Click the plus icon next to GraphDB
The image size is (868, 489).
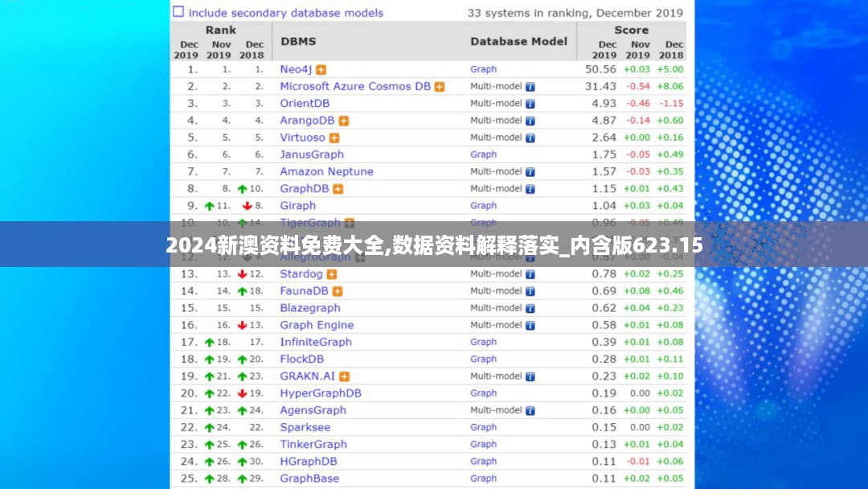pos(338,189)
